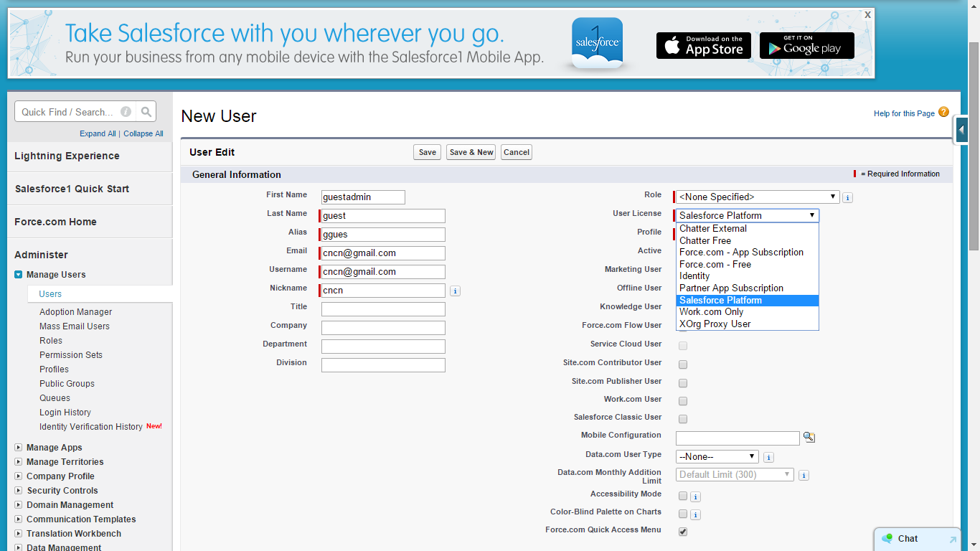Expand Manage Territories in sidebar

tap(19, 462)
